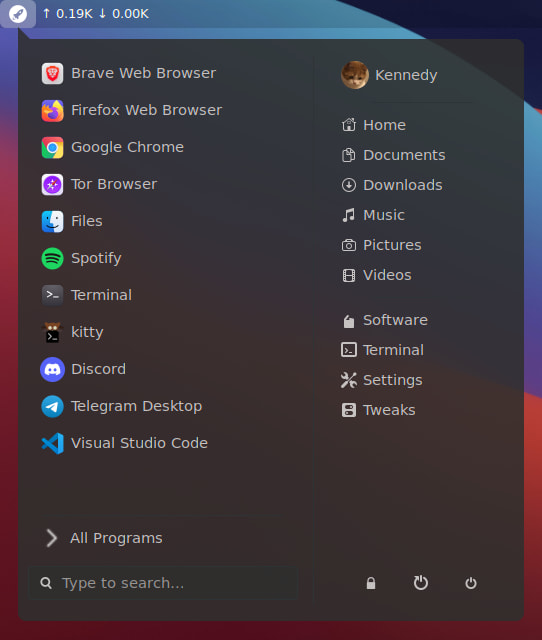Image resolution: width=542 pixels, height=640 pixels.
Task: Click the magnifier search icon
Action: 46,583
